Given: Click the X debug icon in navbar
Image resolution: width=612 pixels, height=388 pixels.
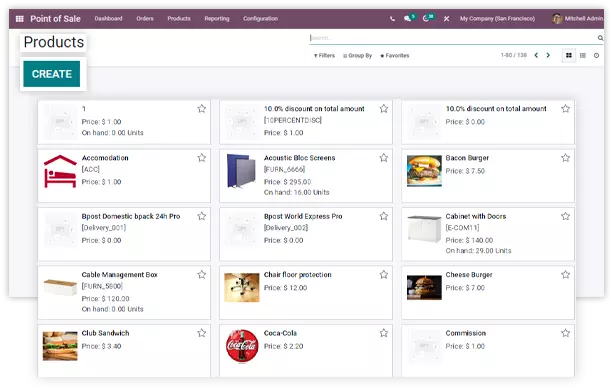Looking at the screenshot, I should (x=446, y=18).
